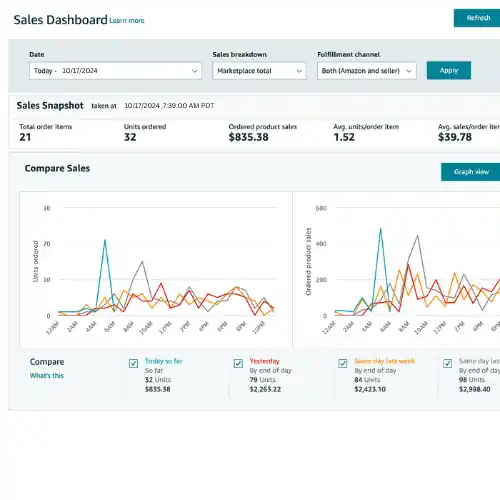Click the Fulfillment channel chevron arrow
The height and width of the screenshot is (500, 500).
[x=409, y=71]
